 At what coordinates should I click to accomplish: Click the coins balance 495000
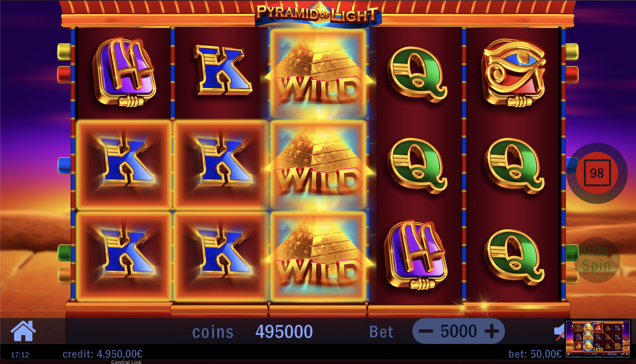pos(284,332)
